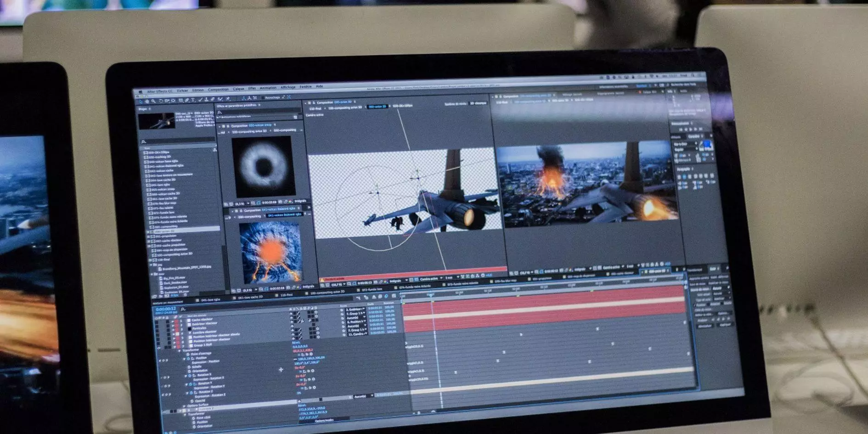Select the Hand tool
Screen dimensions: 868x434
tap(147, 101)
